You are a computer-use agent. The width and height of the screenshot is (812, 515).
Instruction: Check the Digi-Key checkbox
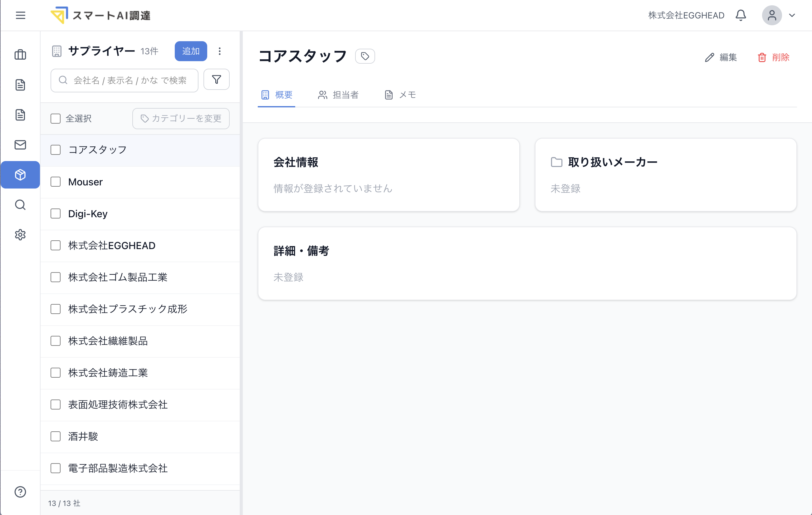(x=55, y=213)
